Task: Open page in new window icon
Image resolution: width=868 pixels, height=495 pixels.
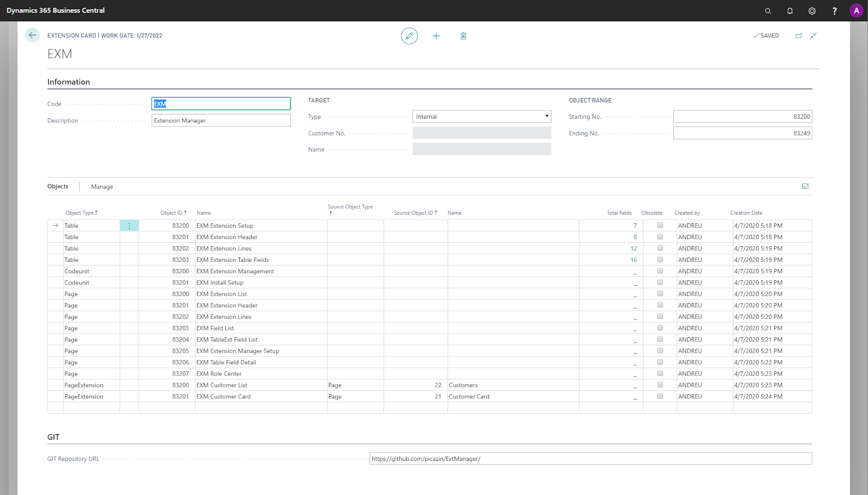Action: pos(799,36)
